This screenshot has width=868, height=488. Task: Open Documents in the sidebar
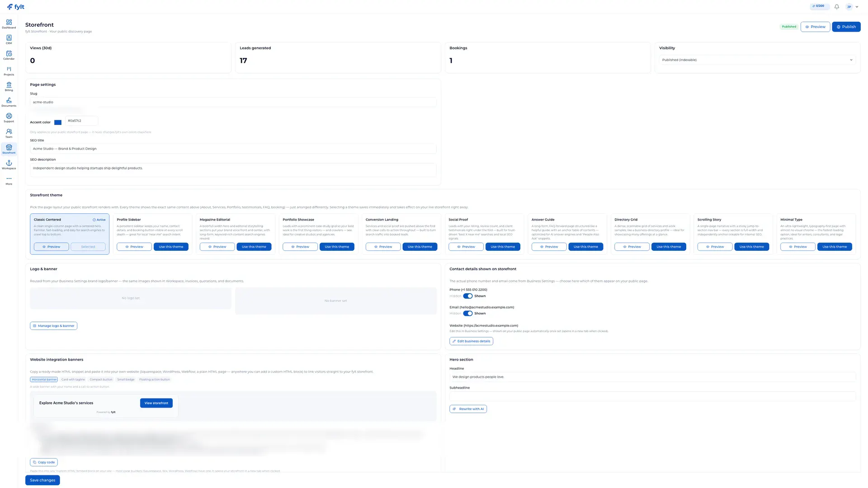pyautogui.click(x=9, y=102)
